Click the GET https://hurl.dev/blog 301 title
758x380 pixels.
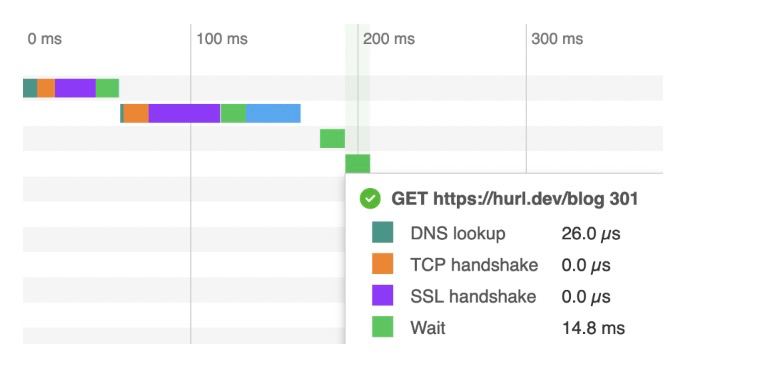coord(514,199)
